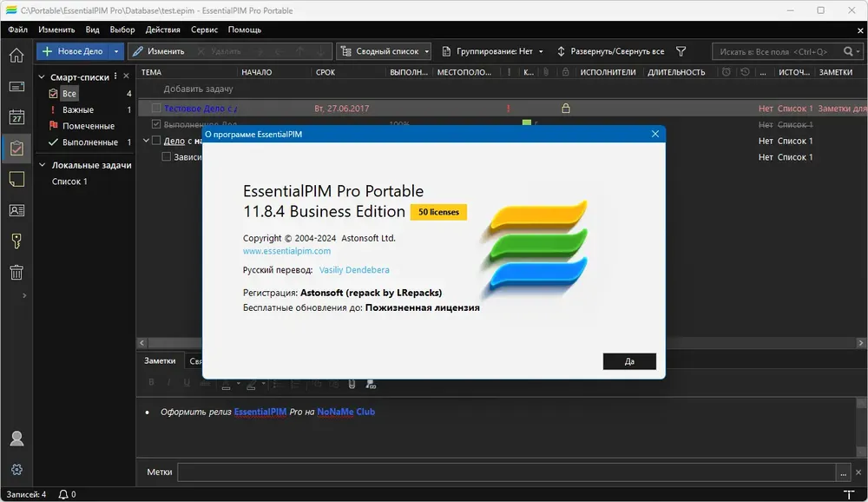This screenshot has height=502, width=868.
Task: Open the 'Группирование: Нет' dropdown
Action: pos(541,51)
